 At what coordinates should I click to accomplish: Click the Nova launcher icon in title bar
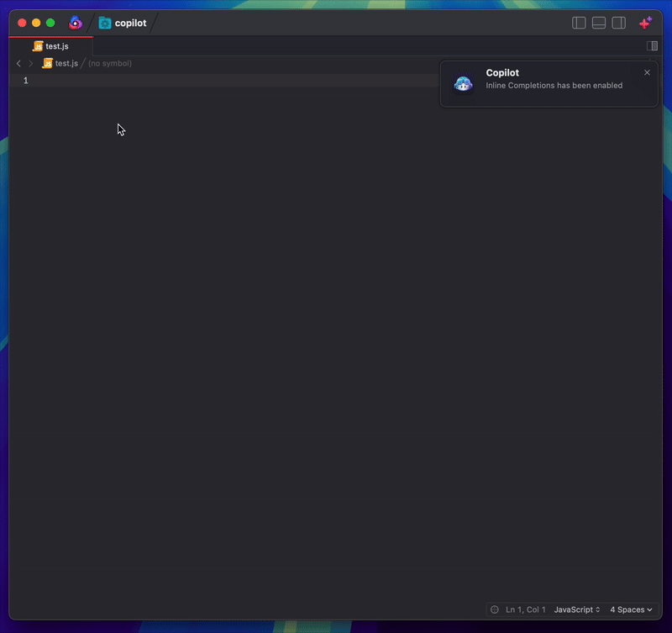(x=76, y=23)
